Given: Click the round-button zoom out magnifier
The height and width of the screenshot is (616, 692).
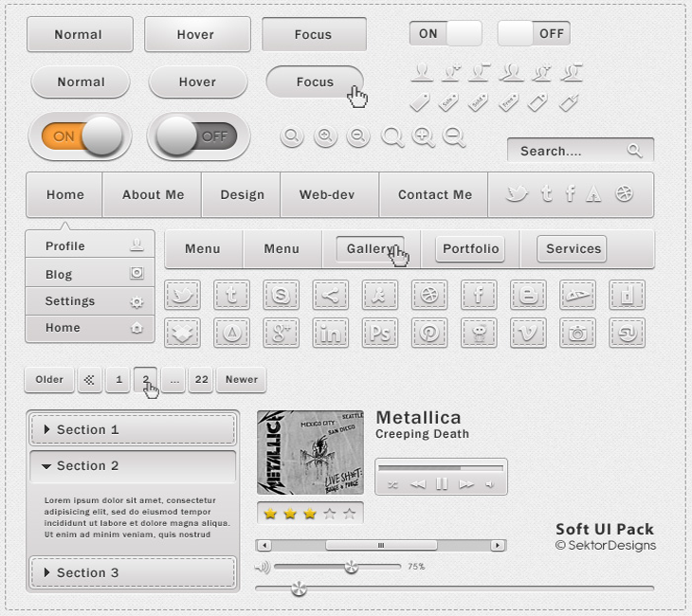Looking at the screenshot, I should [358, 136].
